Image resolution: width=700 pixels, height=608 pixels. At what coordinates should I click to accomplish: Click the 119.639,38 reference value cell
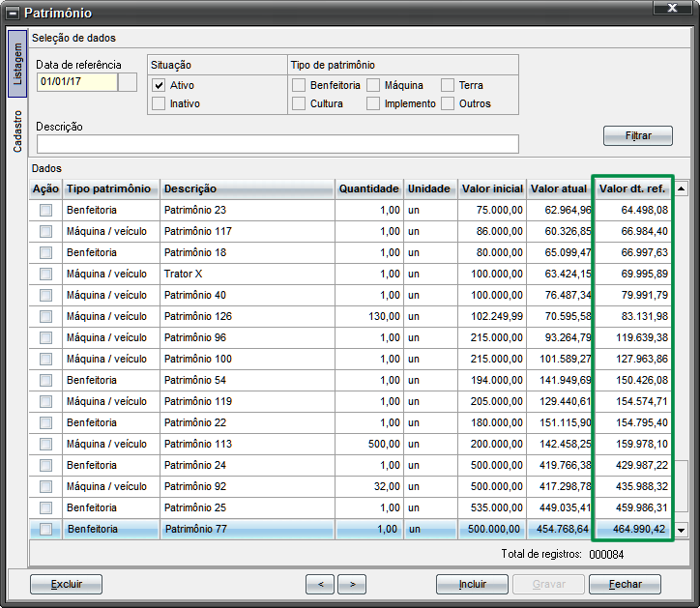[x=632, y=337]
